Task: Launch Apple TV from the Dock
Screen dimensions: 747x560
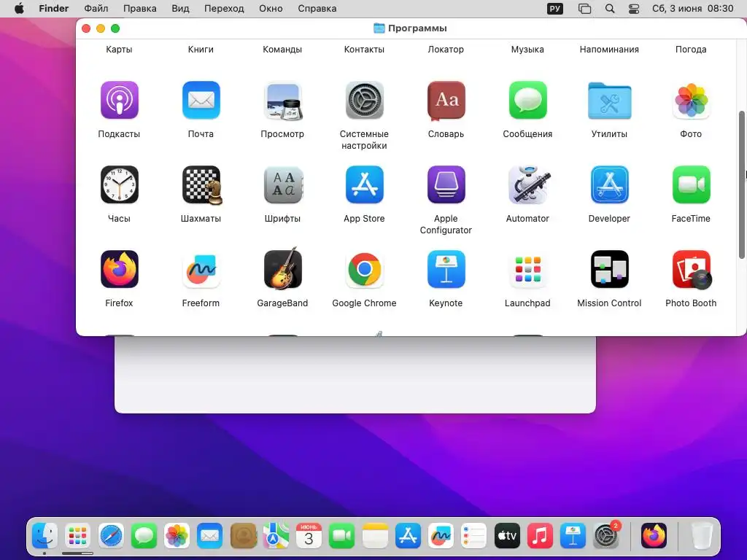Action: pos(507,536)
